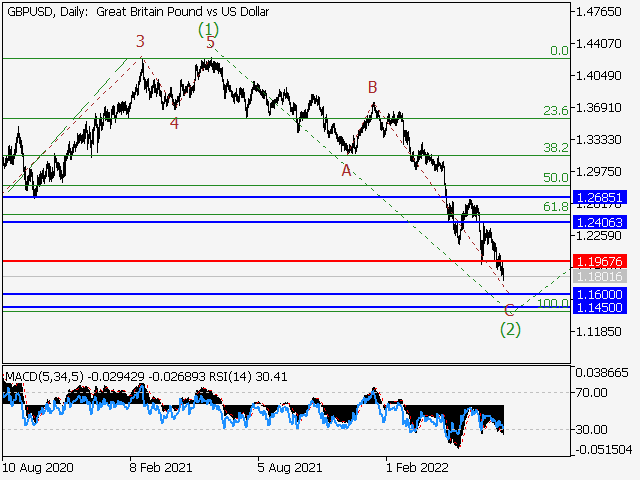Image resolution: width=640 pixels, height=480 pixels.
Task: Select the 1.14500 blue price tag
Action: pos(600,308)
